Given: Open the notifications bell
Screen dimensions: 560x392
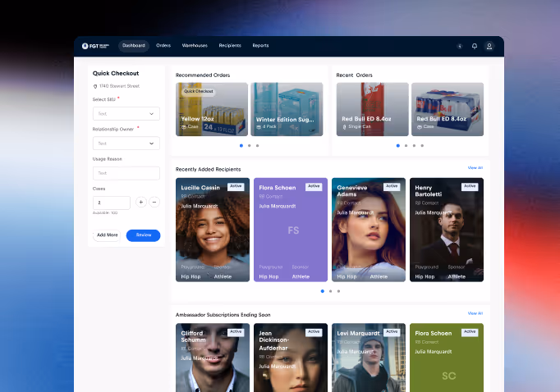Looking at the screenshot, I should click(x=475, y=46).
